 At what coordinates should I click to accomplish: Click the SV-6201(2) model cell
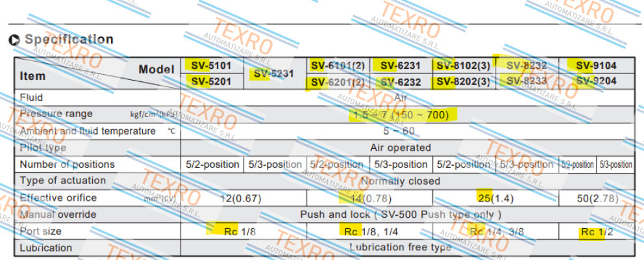338,82
